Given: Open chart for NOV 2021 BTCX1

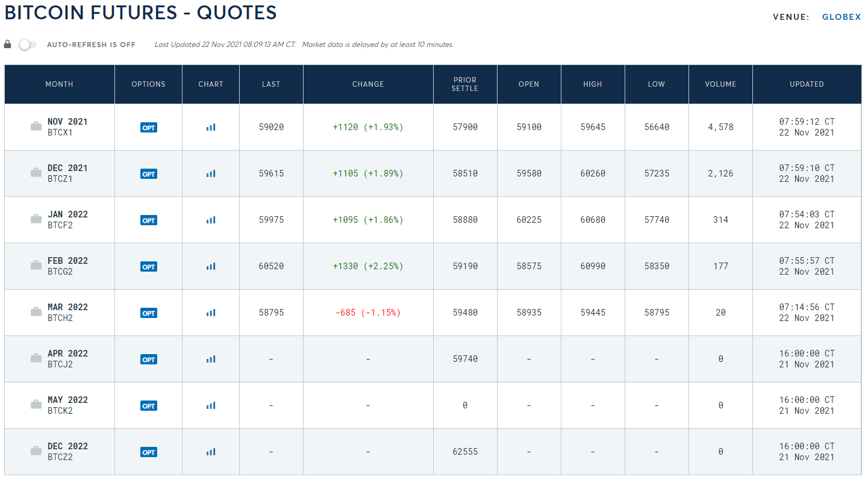Looking at the screenshot, I should coord(211,127).
